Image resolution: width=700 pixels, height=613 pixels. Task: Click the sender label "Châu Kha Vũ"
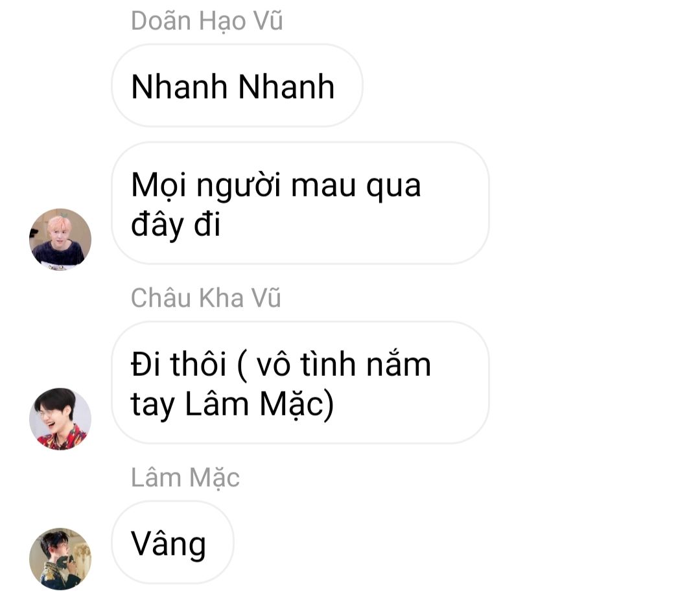coord(206,298)
